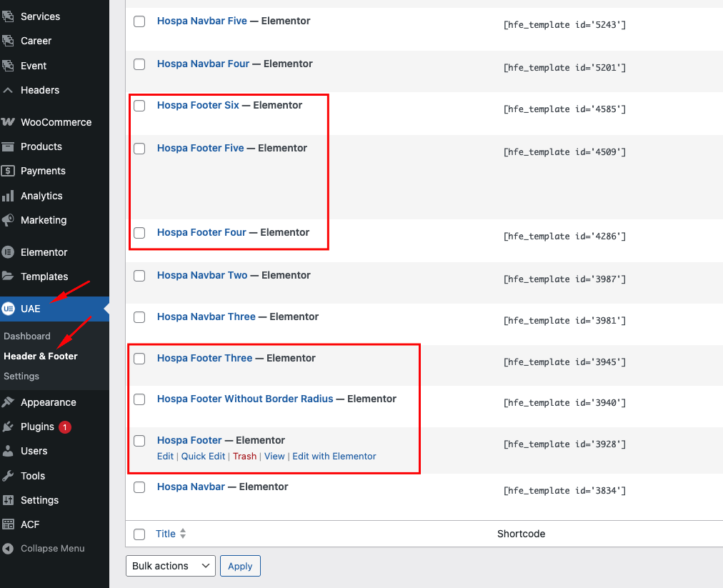
Task: Click the Templates folder icon
Action: pyautogui.click(x=8, y=276)
